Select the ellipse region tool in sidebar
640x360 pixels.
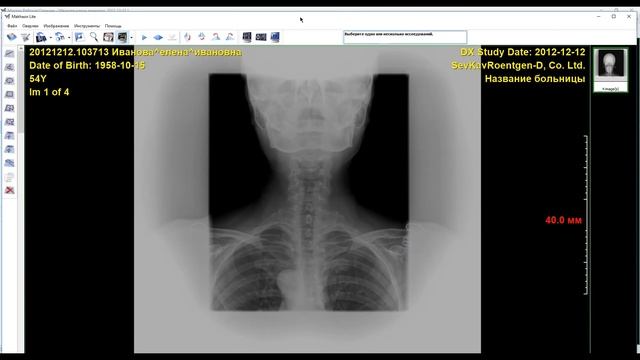(x=9, y=81)
